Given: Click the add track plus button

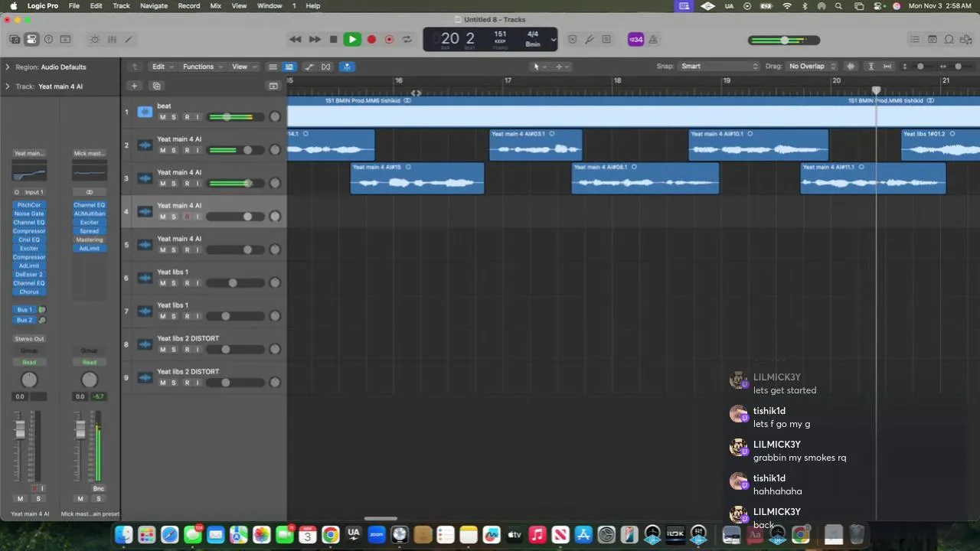Looking at the screenshot, I should [134, 86].
